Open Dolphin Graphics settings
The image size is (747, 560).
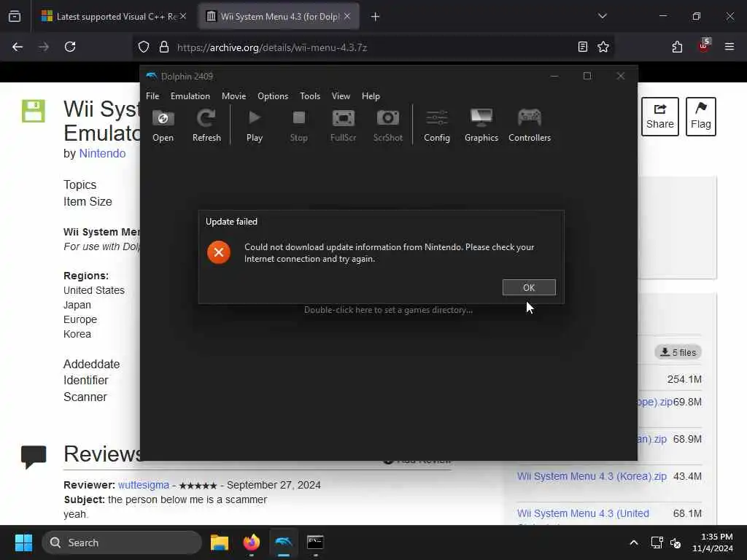(x=481, y=125)
